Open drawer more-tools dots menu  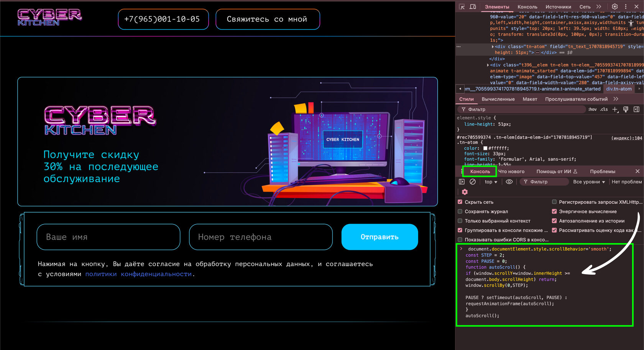462,171
